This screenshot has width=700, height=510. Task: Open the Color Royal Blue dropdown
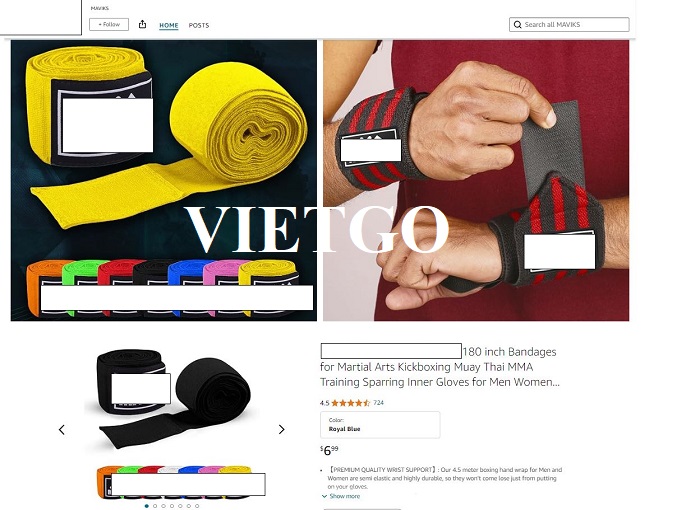tap(380, 425)
